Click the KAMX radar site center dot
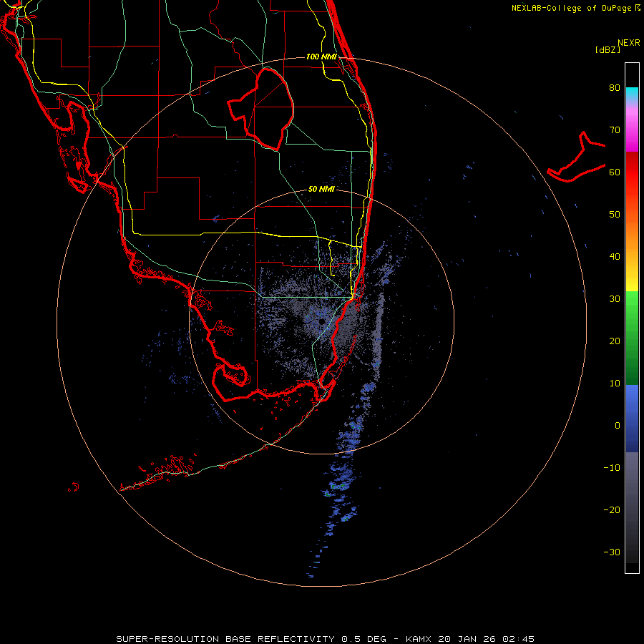 click(322, 321)
